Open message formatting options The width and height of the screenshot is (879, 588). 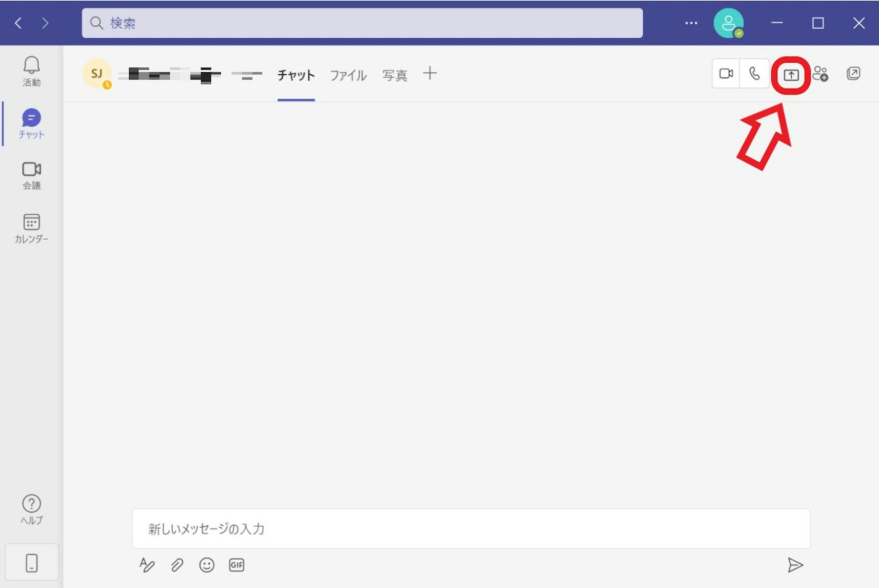(147, 565)
